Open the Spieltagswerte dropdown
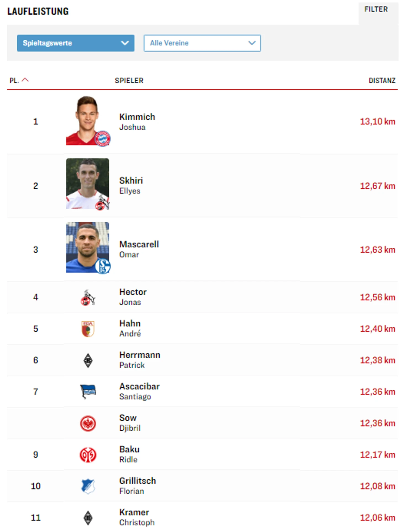403x532 pixels. pos(76,43)
